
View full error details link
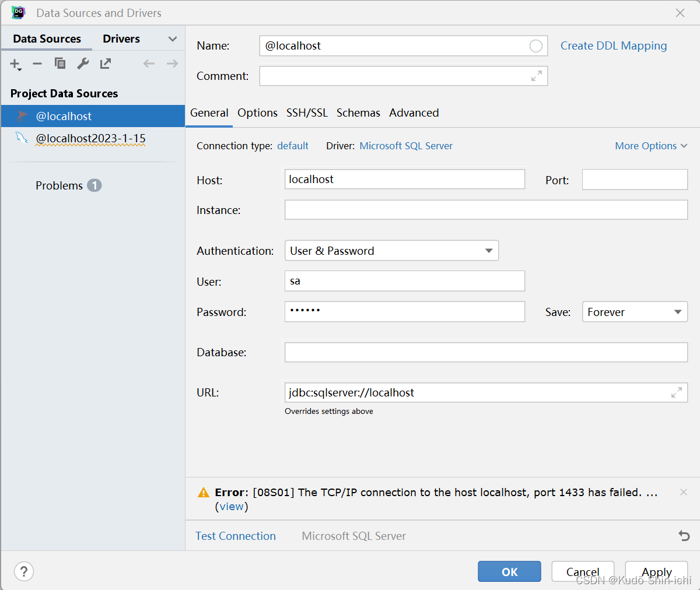click(x=232, y=507)
